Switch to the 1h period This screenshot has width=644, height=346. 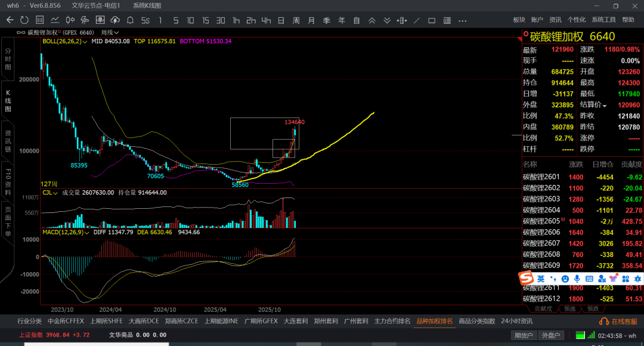[236, 20]
